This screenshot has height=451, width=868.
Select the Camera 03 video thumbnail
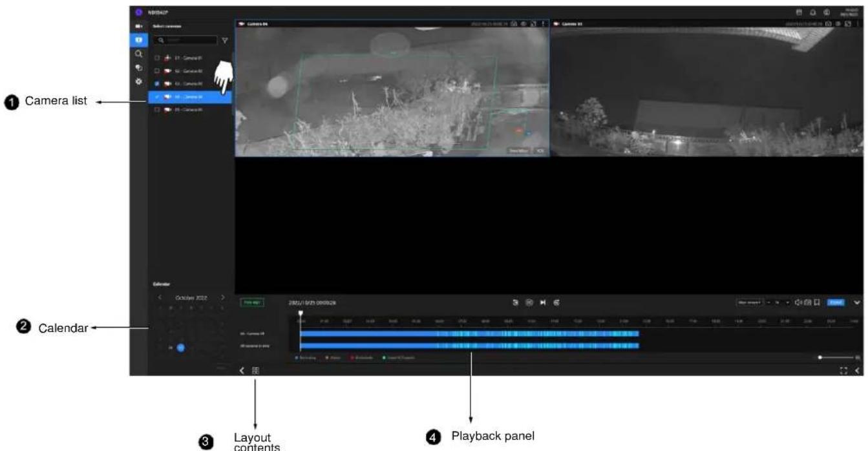coord(708,92)
